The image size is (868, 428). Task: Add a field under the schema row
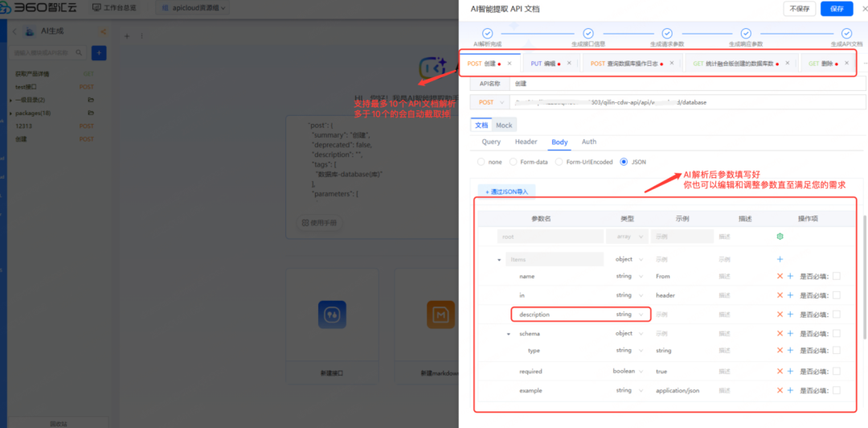(x=790, y=333)
